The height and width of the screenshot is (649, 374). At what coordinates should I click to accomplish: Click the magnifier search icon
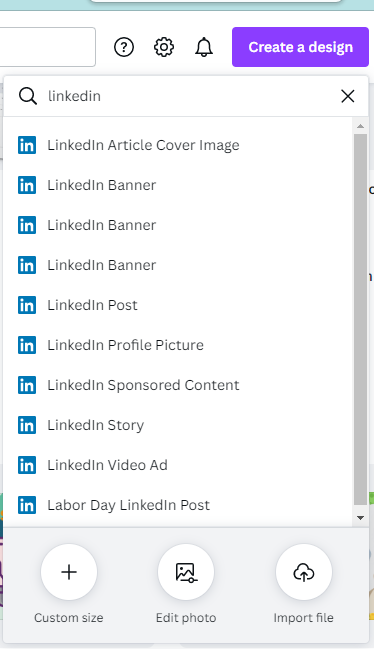(28, 96)
